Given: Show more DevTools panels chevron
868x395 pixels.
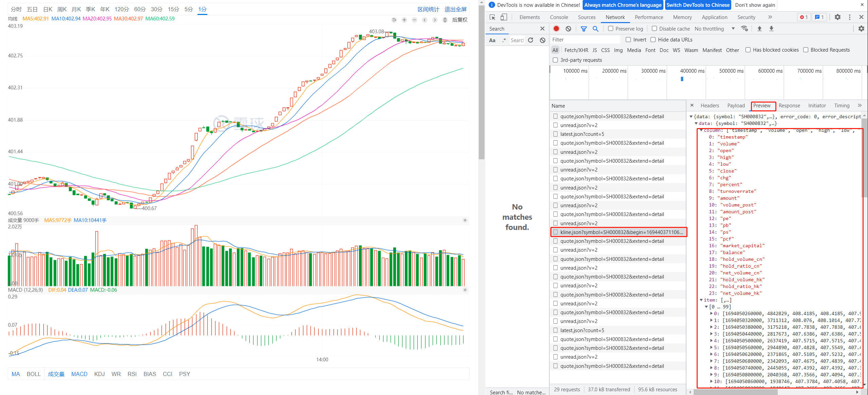Looking at the screenshot, I should 770,17.
